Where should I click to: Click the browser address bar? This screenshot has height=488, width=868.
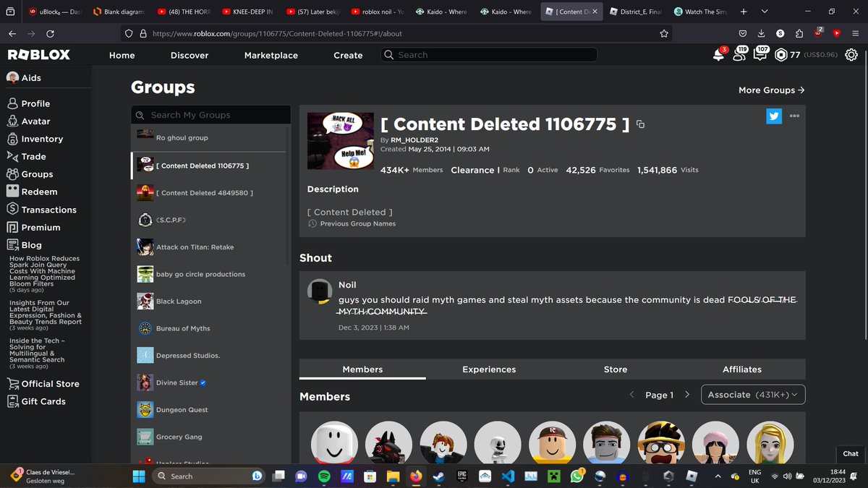pos(396,33)
